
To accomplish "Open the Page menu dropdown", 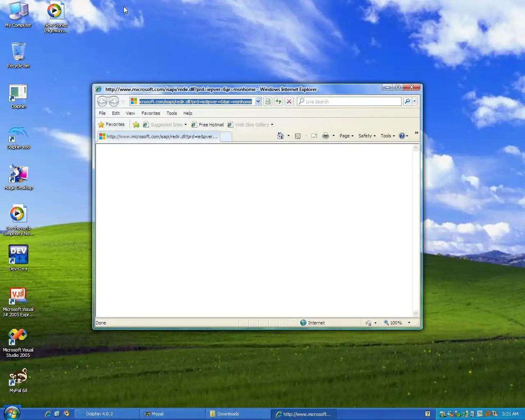I will pyautogui.click(x=346, y=136).
